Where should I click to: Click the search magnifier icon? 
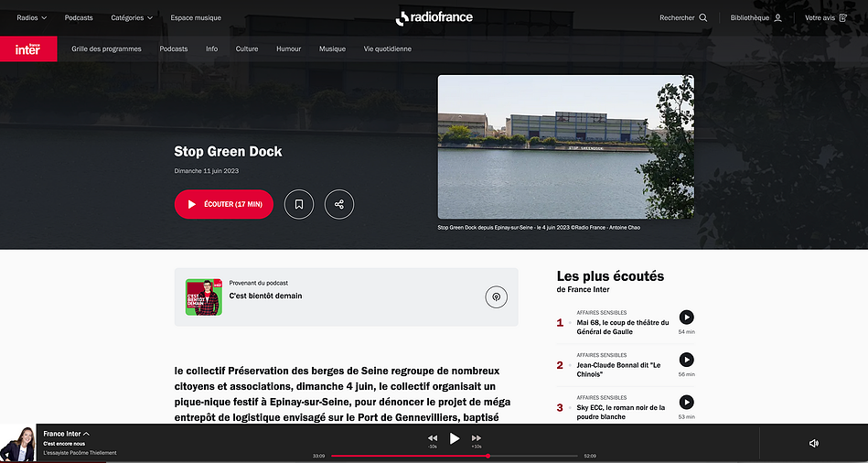[703, 17]
